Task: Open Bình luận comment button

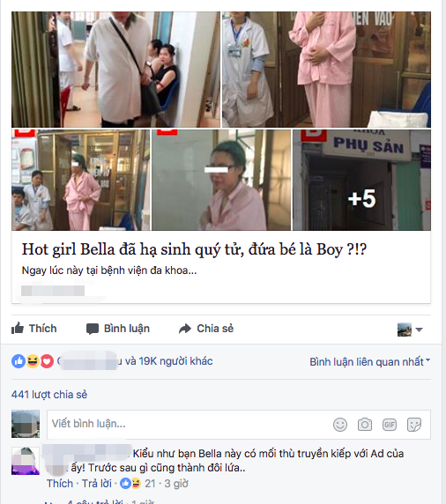Action: (118, 329)
